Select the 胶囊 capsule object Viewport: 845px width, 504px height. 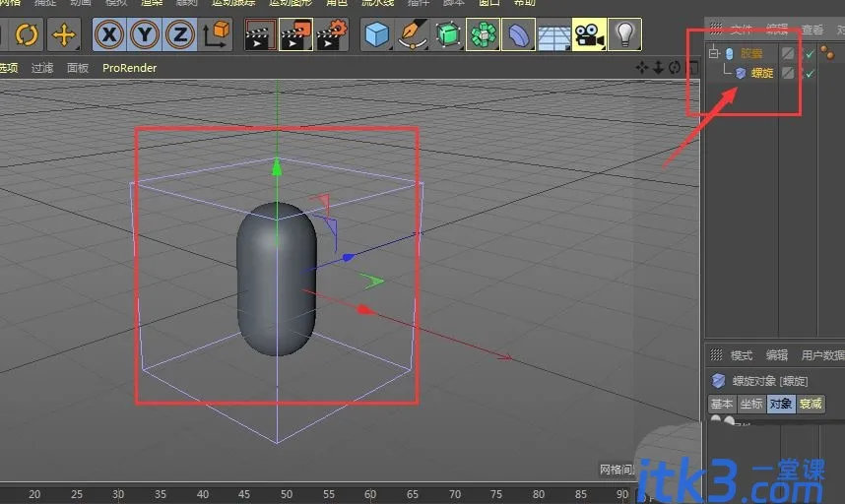point(751,53)
